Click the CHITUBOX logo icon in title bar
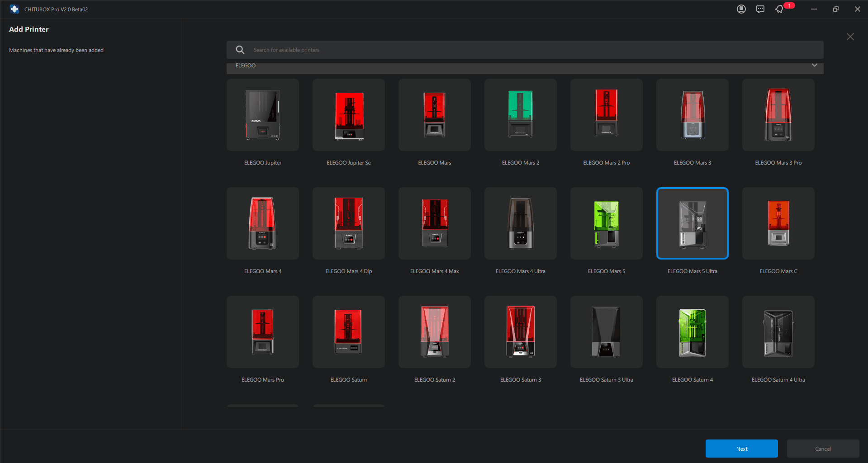Image resolution: width=868 pixels, height=463 pixels. coord(14,9)
